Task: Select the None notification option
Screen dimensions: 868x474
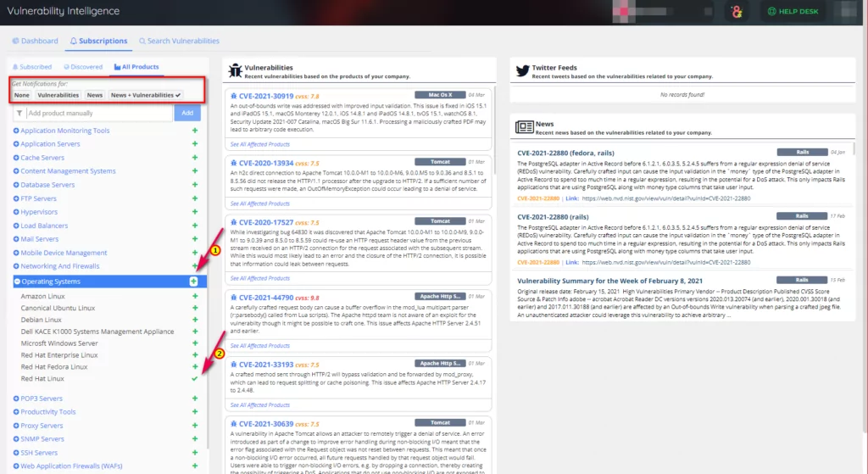Action: tap(21, 95)
